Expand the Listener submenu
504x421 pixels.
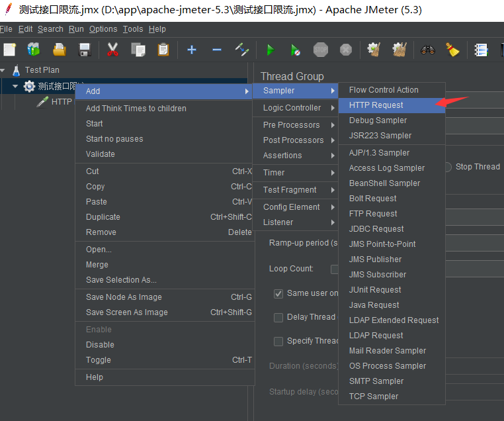point(296,222)
